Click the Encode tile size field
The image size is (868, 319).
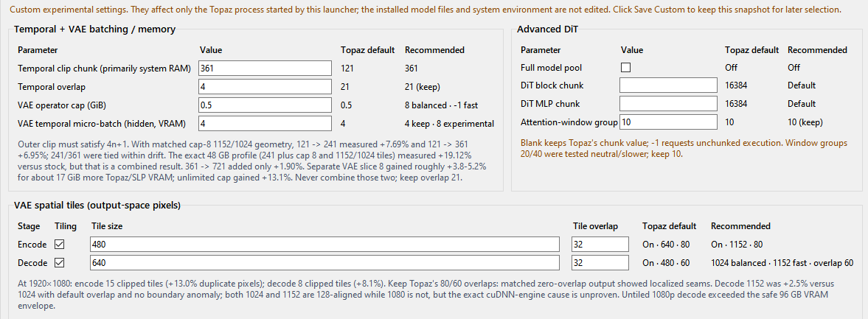tap(325, 245)
